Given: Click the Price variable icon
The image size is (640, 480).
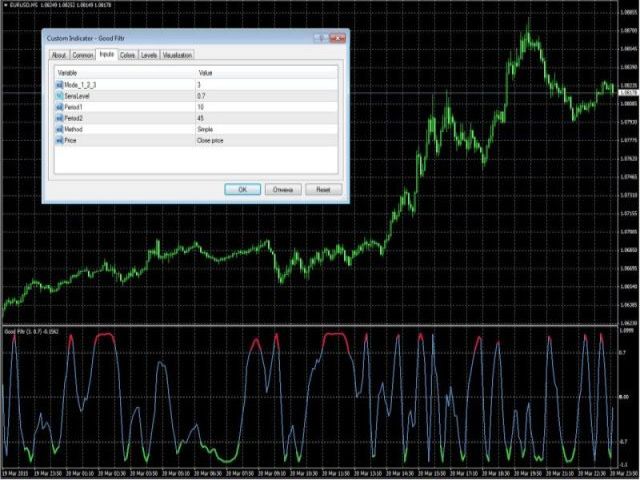Looking at the screenshot, I should [59, 140].
